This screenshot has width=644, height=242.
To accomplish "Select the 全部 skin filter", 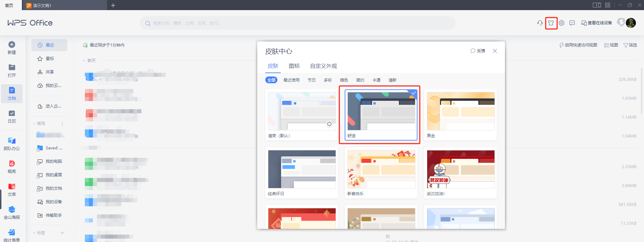I will 271,80.
